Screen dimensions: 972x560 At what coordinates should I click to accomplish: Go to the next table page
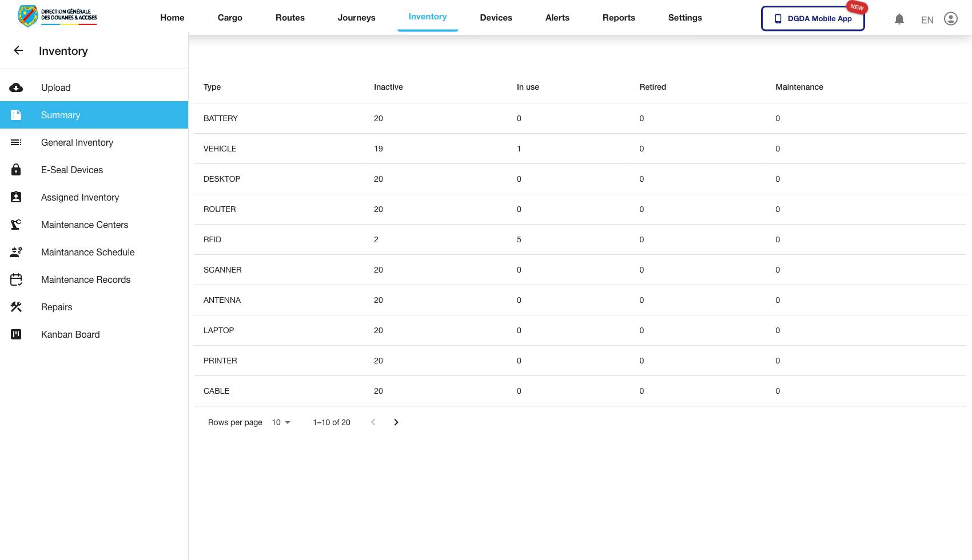point(396,422)
